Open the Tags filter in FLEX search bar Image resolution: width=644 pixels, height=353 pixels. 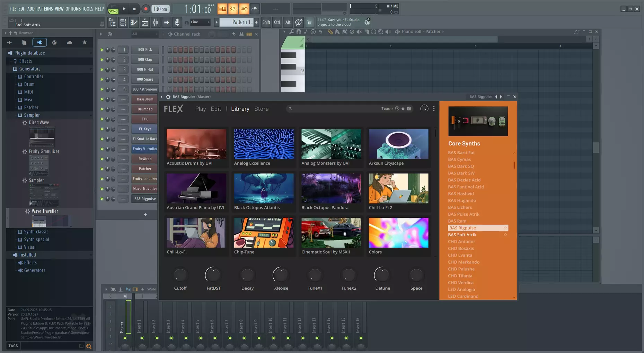[x=387, y=109]
